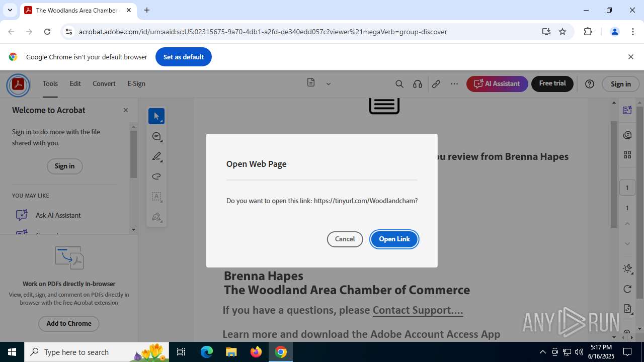Toggle the dark mode display icon

(627, 268)
